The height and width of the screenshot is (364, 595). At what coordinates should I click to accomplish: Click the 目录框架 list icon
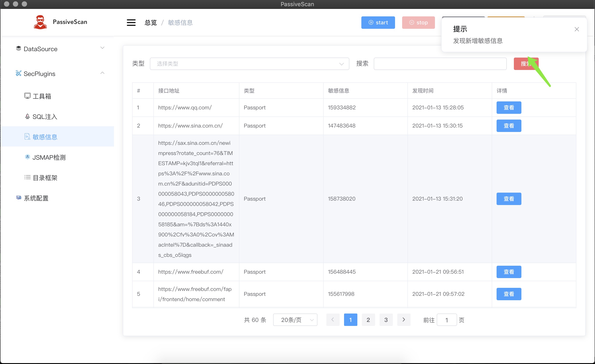[x=27, y=178]
